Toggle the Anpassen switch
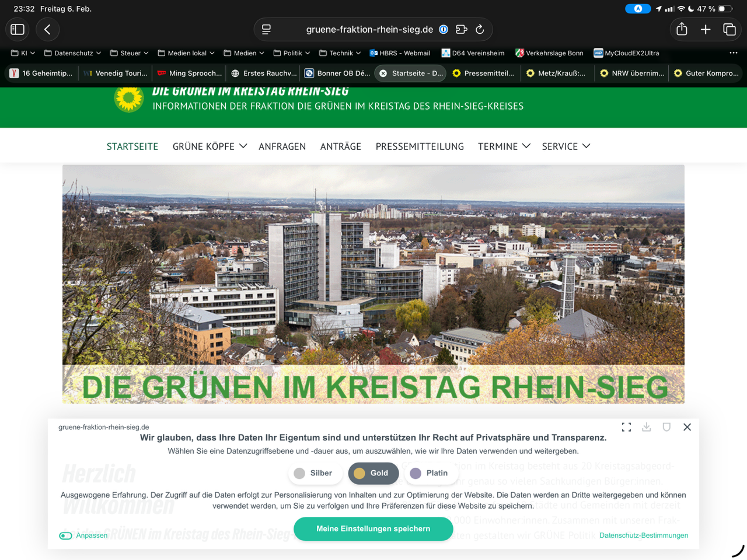This screenshot has height=560, width=747. click(66, 535)
